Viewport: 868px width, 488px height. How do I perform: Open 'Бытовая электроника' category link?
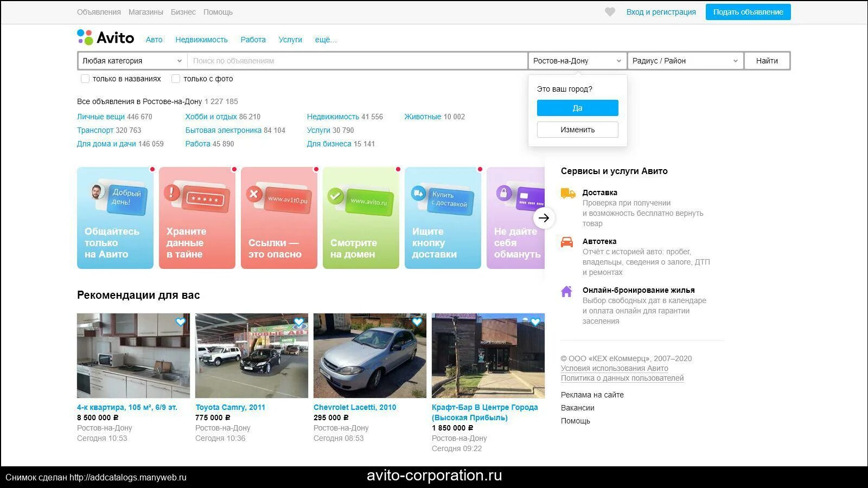224,130
